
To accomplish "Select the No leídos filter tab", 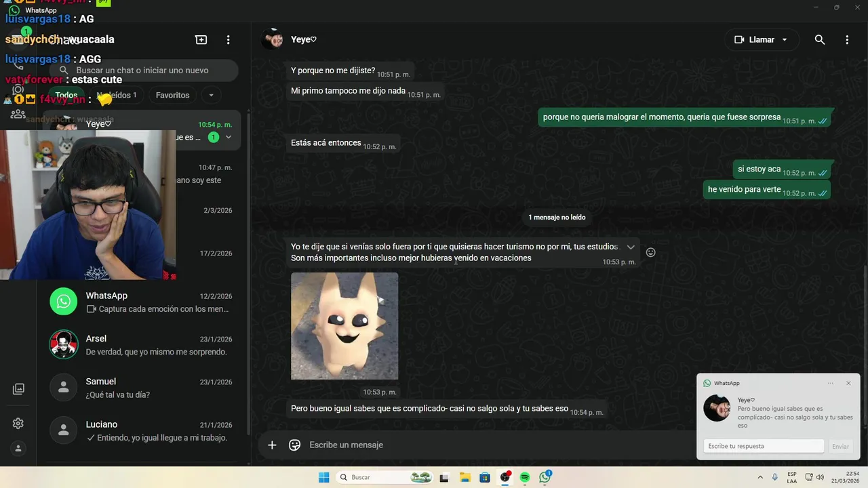I will [117, 95].
